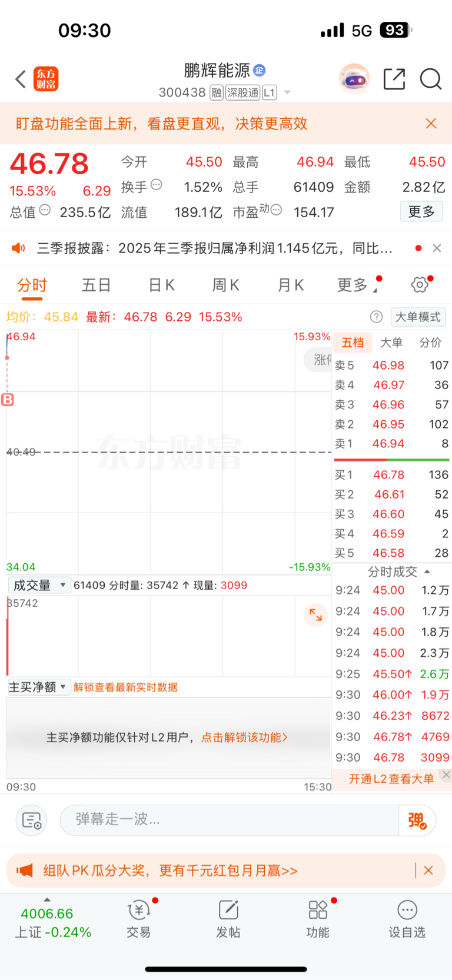Image resolution: width=452 pixels, height=980 pixels.
Task: Switch to the 日K tab
Action: point(161,285)
